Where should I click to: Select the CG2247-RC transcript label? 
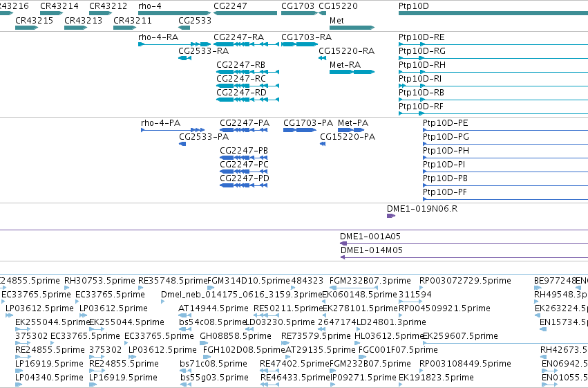point(241,79)
